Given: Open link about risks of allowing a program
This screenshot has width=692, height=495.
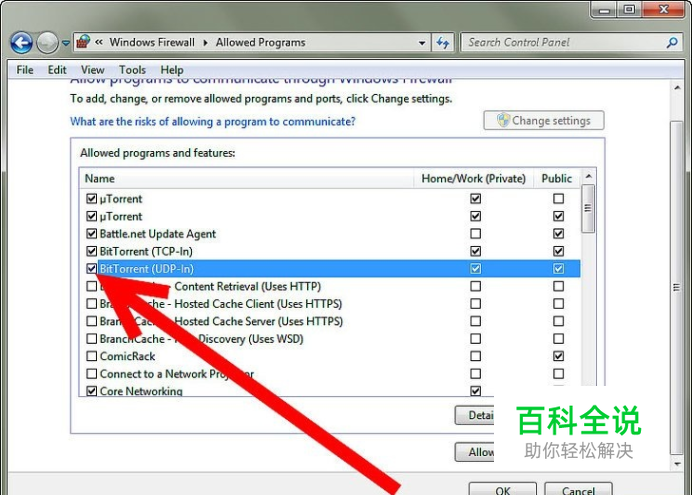Looking at the screenshot, I should pyautogui.click(x=212, y=121).
